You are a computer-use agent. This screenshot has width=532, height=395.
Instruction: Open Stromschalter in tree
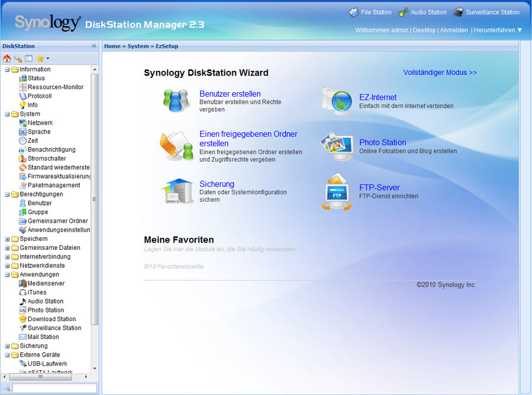[43, 159]
